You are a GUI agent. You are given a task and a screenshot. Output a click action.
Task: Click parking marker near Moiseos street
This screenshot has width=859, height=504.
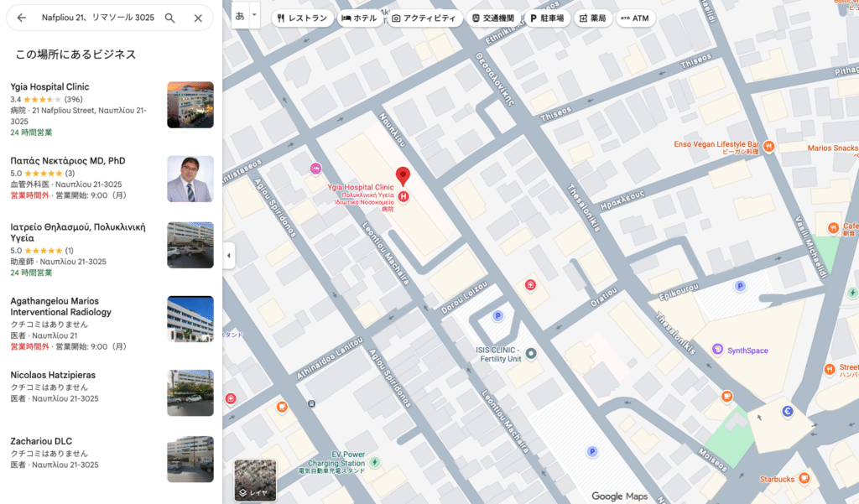pyautogui.click(x=591, y=452)
